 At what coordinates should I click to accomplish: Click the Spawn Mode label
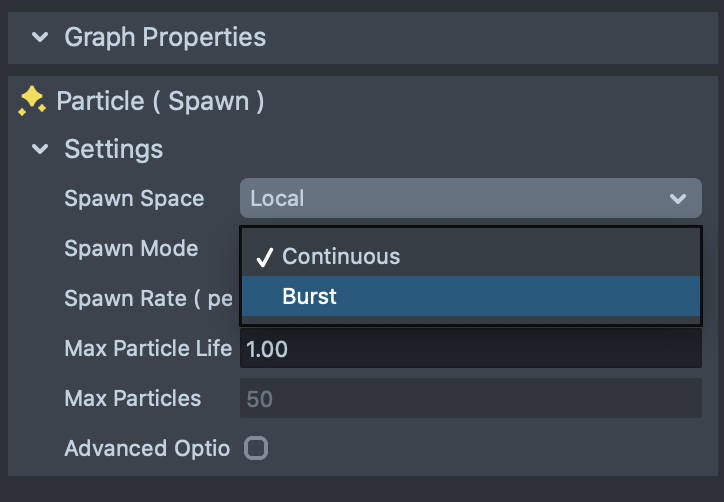click(x=131, y=248)
